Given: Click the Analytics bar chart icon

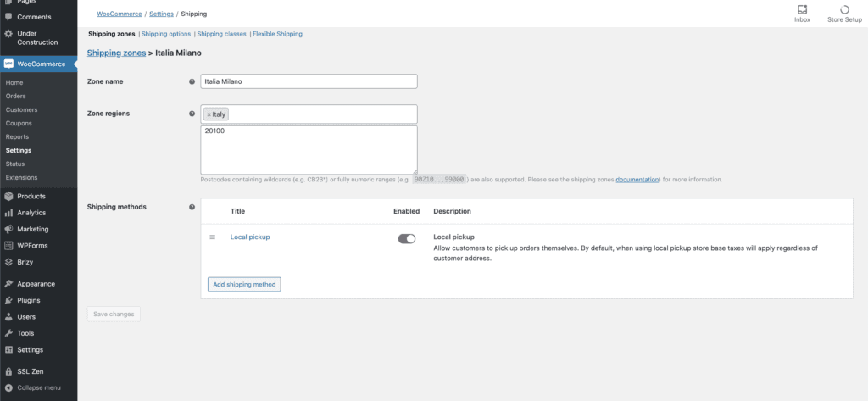Looking at the screenshot, I should click(8, 213).
